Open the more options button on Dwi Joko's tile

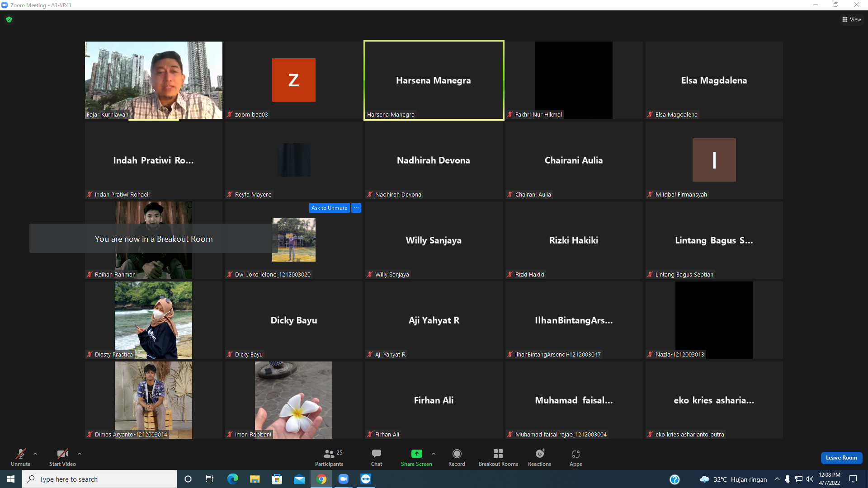point(356,208)
